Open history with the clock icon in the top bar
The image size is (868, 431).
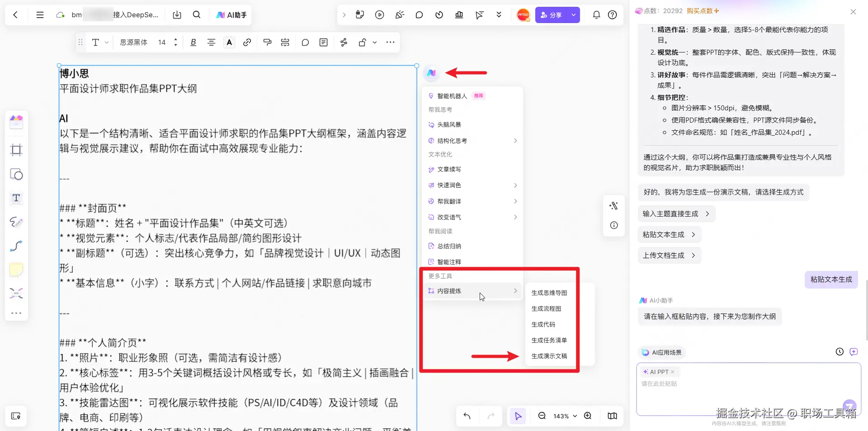pyautogui.click(x=439, y=15)
